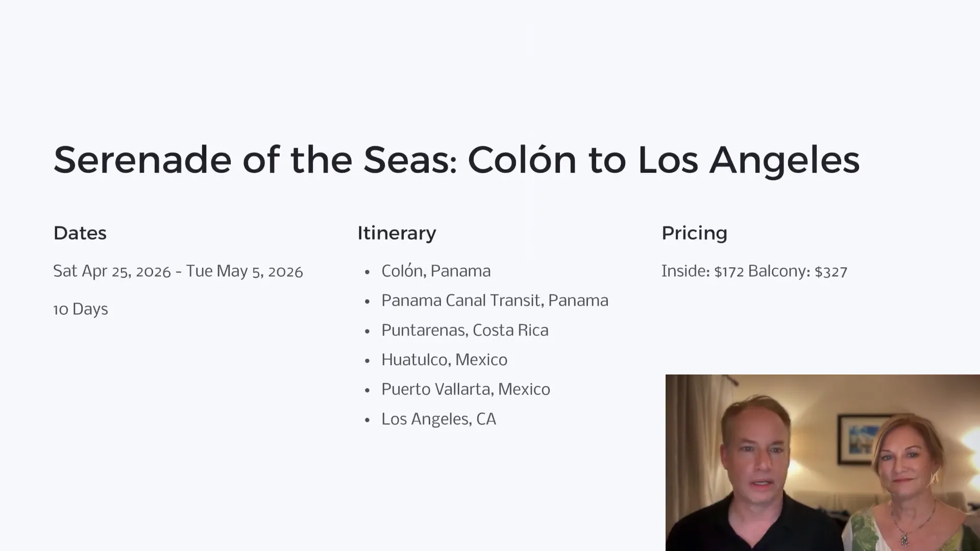Click the Los Angeles, CA itinerary entry

pos(438,419)
